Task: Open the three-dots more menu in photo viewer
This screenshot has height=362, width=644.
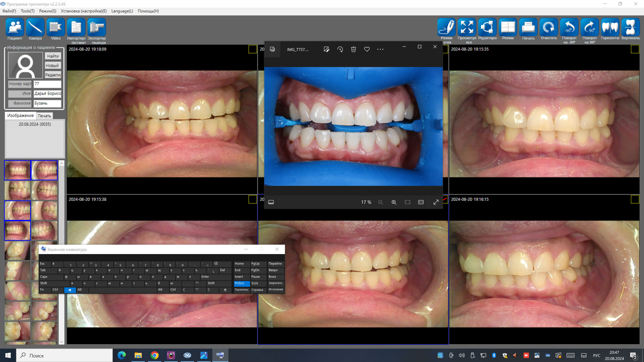Action: [x=380, y=49]
